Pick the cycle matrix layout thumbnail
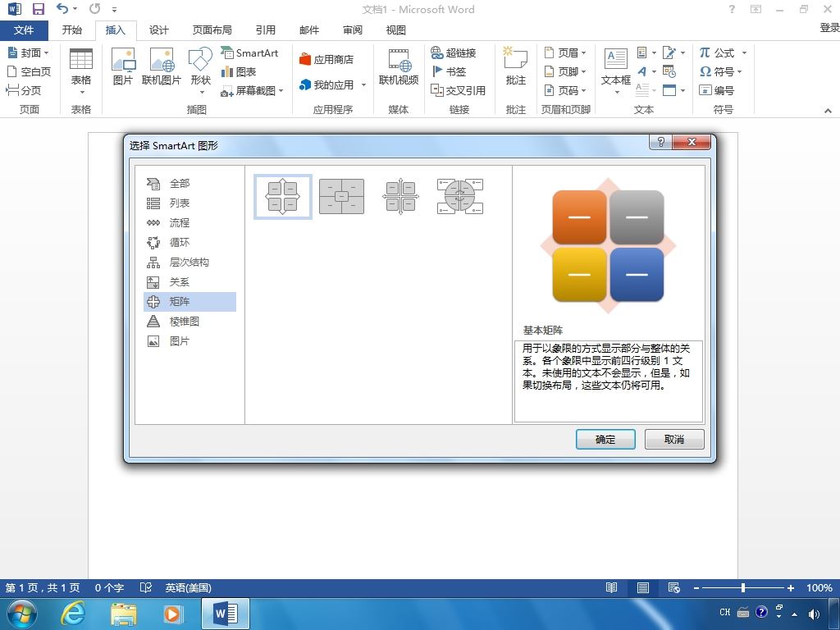 click(460, 197)
